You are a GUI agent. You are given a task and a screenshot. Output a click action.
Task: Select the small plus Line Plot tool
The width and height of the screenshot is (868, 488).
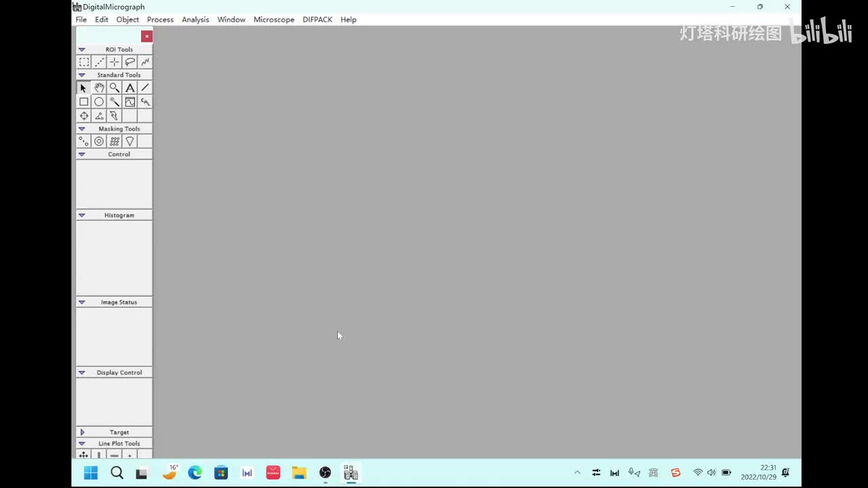(x=130, y=455)
